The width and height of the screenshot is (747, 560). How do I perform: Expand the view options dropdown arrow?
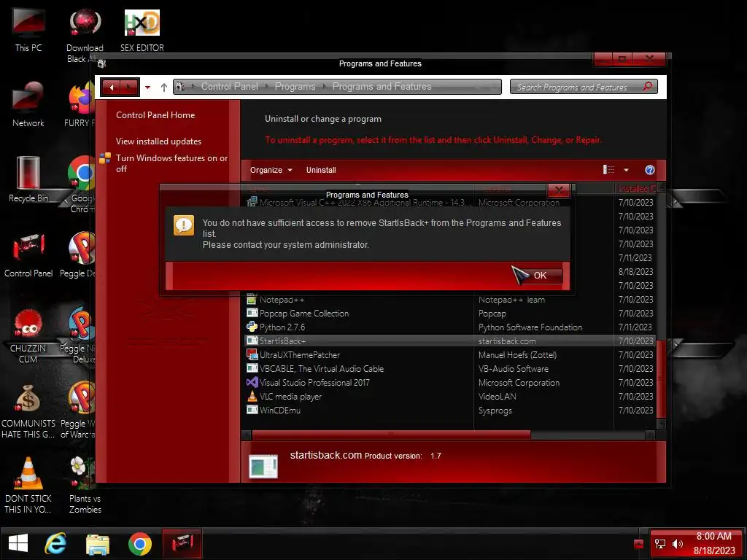tap(626, 170)
